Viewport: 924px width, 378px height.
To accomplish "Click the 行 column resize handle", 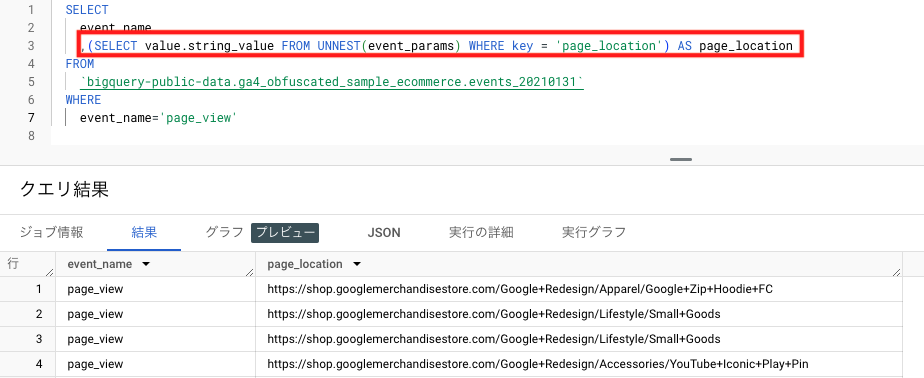I will pyautogui.click(x=50, y=272).
